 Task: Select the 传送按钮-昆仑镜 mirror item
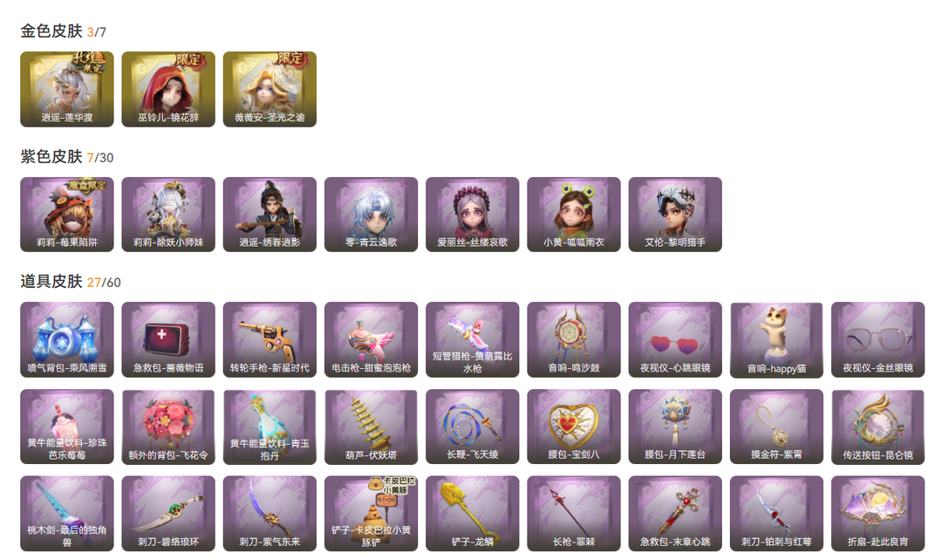pyautogui.click(x=877, y=427)
